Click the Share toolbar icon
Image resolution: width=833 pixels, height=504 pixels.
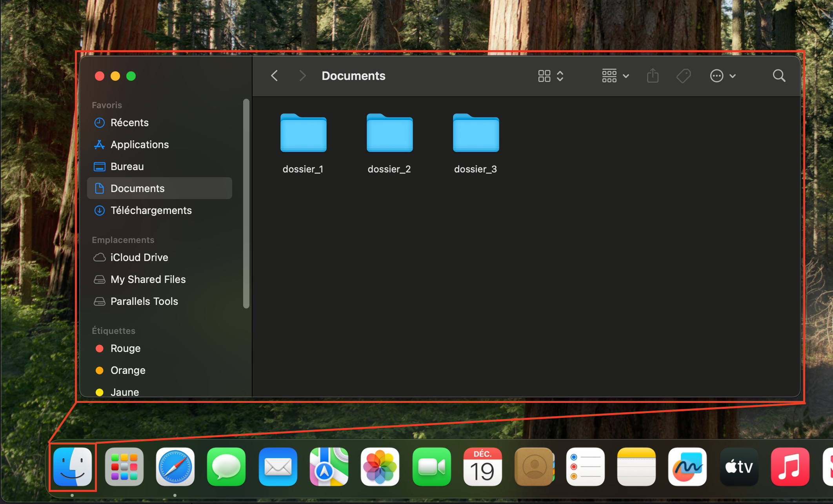click(x=653, y=76)
